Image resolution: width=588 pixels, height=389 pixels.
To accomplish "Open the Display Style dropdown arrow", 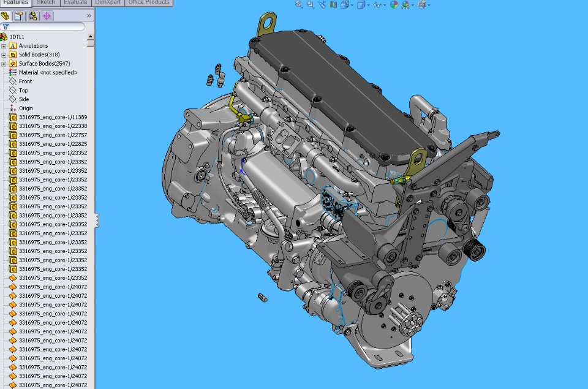I will tap(368, 5).
